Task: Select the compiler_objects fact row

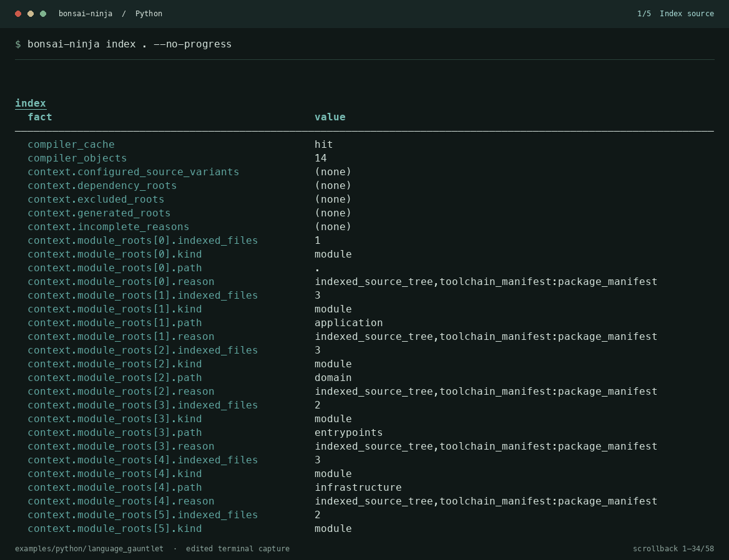Action: pyautogui.click(x=77, y=158)
